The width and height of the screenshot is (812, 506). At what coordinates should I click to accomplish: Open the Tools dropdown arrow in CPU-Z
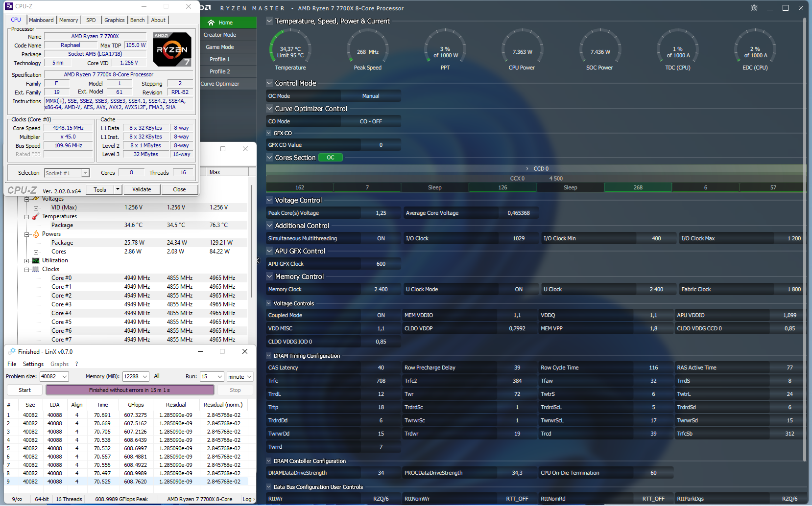pyautogui.click(x=118, y=189)
